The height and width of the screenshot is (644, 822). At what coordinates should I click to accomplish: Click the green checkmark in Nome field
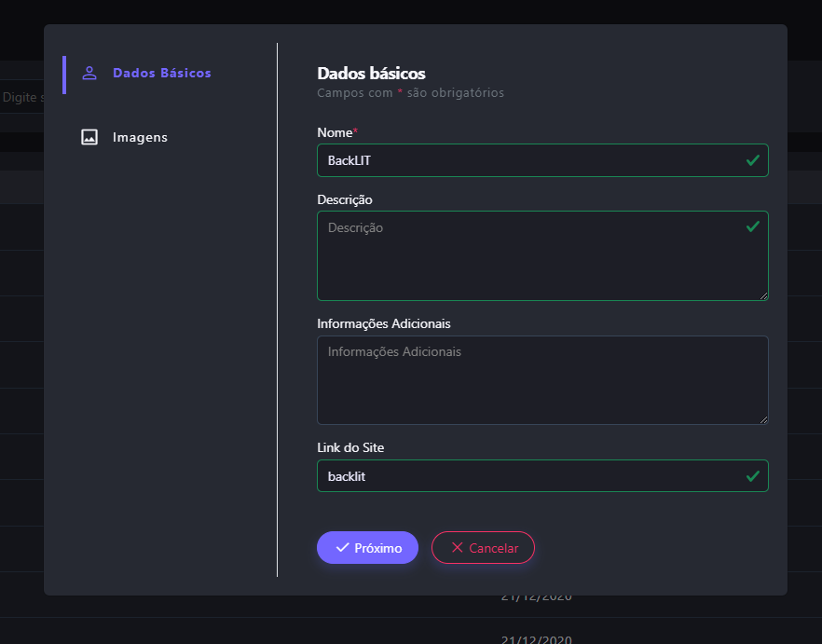point(752,160)
